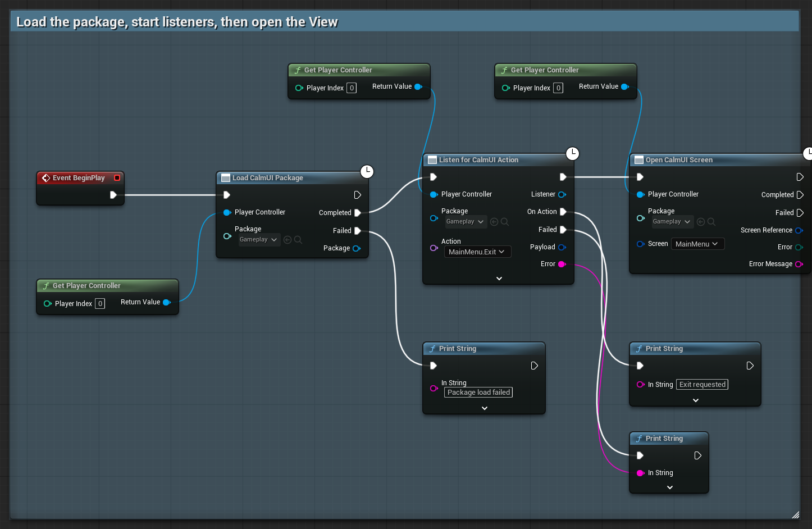Viewport: 812px width, 529px height.
Task: Click the Payload output pin
Action: click(562, 247)
